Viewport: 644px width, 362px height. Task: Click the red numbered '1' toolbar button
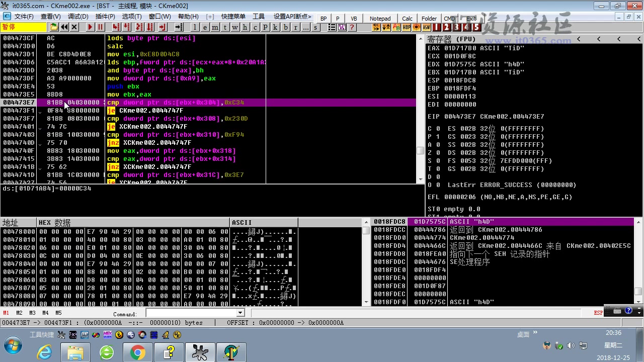point(436,27)
